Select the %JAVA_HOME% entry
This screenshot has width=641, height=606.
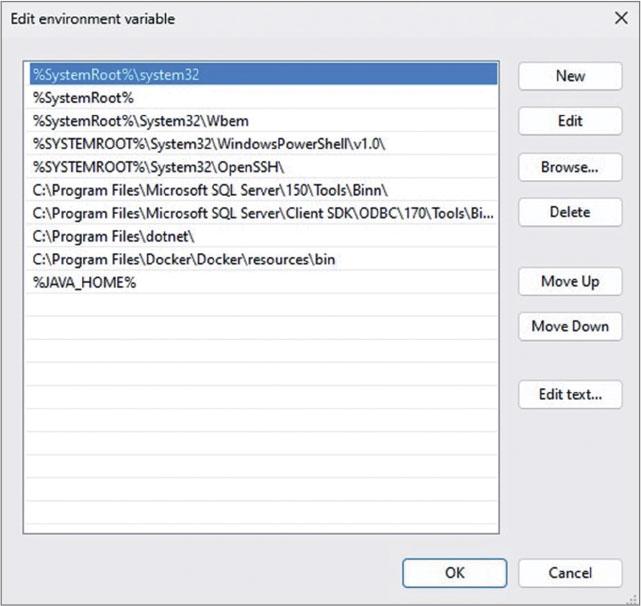(x=84, y=282)
